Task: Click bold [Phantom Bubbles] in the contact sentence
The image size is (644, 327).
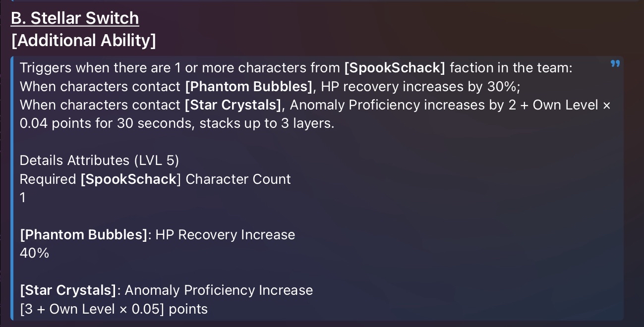Action: (x=249, y=86)
